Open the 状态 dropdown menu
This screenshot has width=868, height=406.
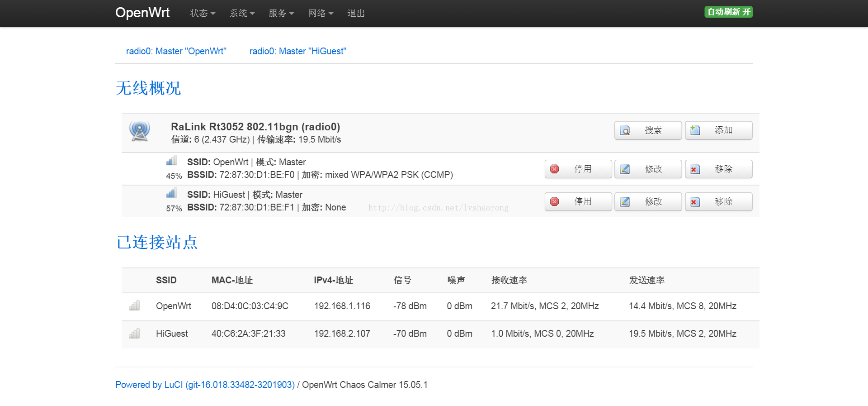click(x=203, y=13)
